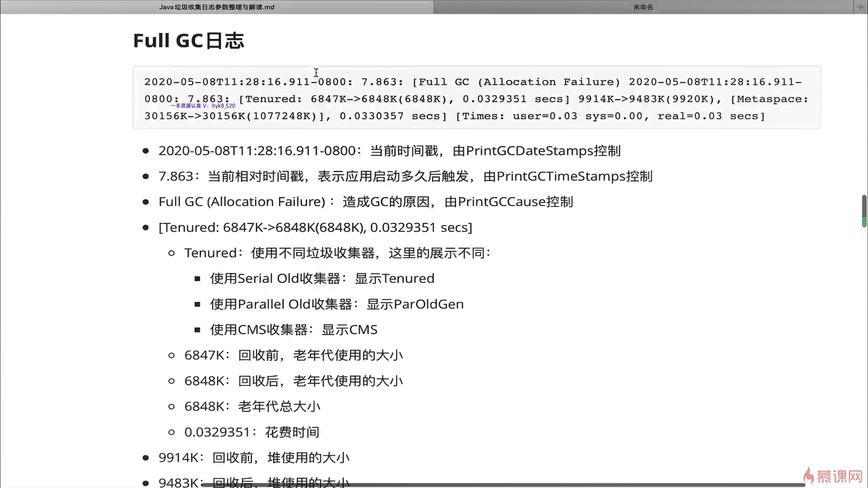Click inside the GC log code block
Viewport: 868px width, 488px height.
click(476, 99)
